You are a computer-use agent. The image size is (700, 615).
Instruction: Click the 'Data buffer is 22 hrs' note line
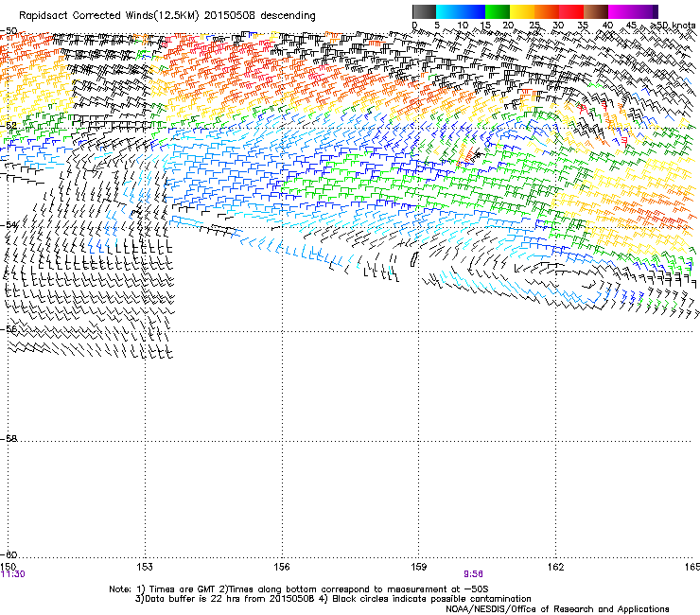tap(333, 599)
